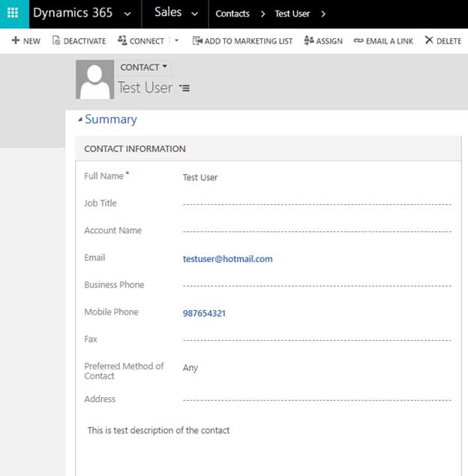468x476 pixels.
Task: Open the Connect split-button dropdown arrow
Action: [177, 41]
